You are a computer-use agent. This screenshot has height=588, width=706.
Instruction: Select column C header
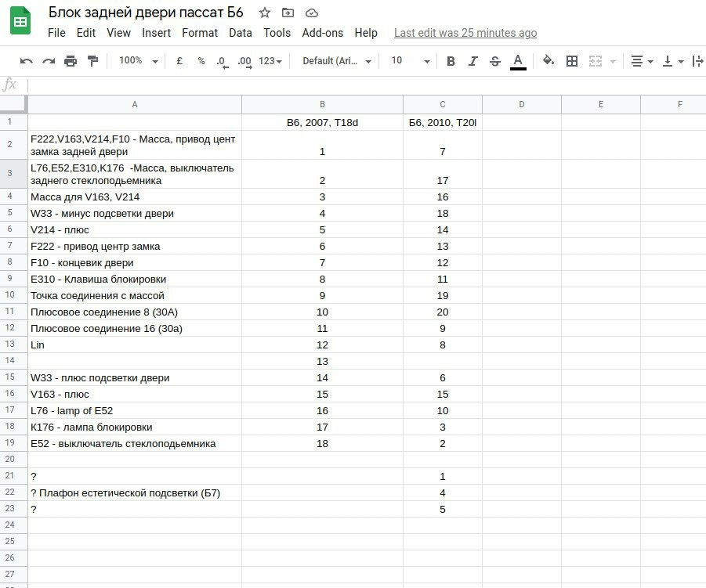443,104
